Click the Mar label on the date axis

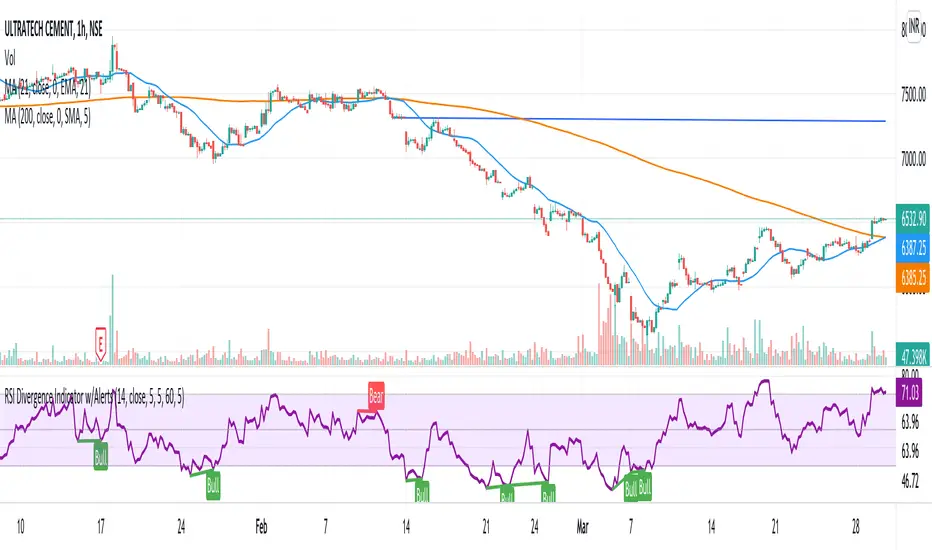click(x=582, y=526)
